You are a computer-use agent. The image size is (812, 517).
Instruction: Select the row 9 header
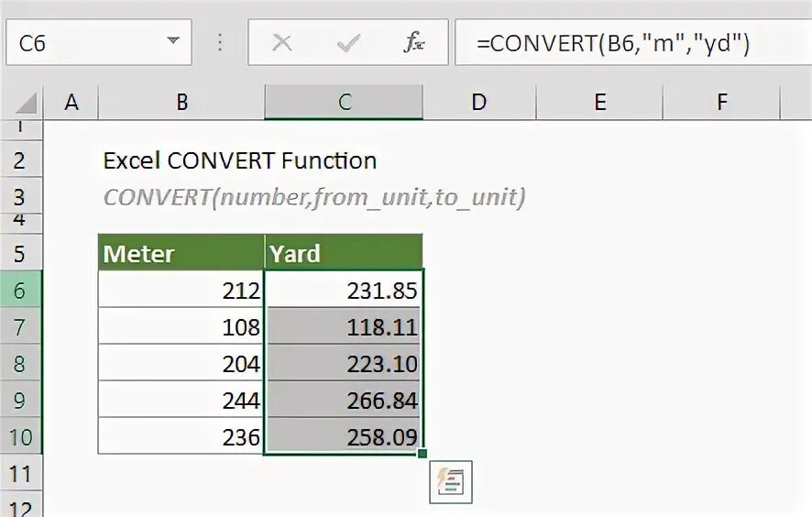21,400
